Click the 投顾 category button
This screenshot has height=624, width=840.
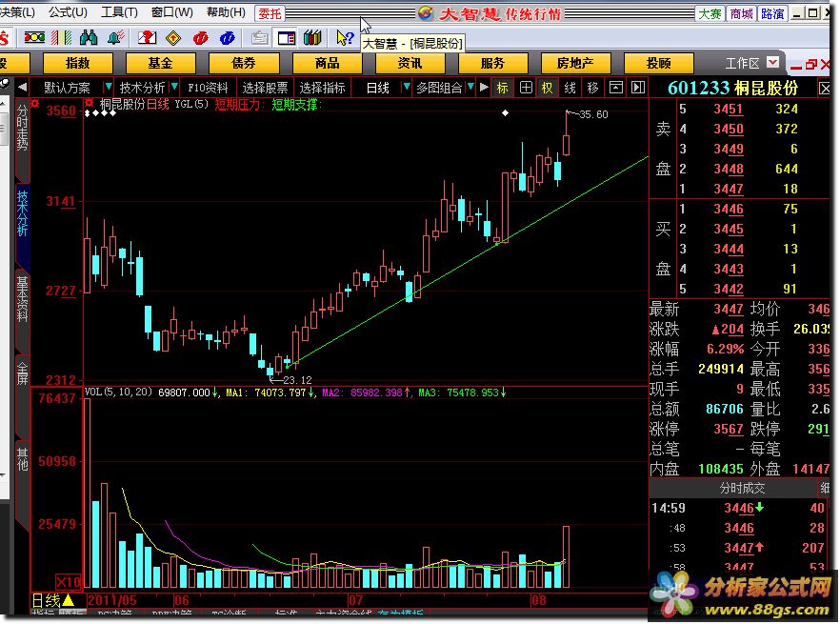tap(658, 63)
